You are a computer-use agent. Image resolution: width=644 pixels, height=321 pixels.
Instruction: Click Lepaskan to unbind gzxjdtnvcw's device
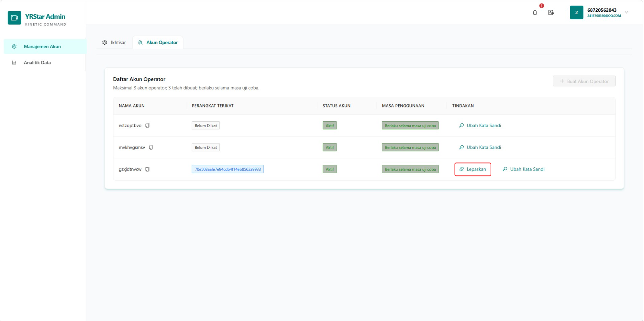473,169
